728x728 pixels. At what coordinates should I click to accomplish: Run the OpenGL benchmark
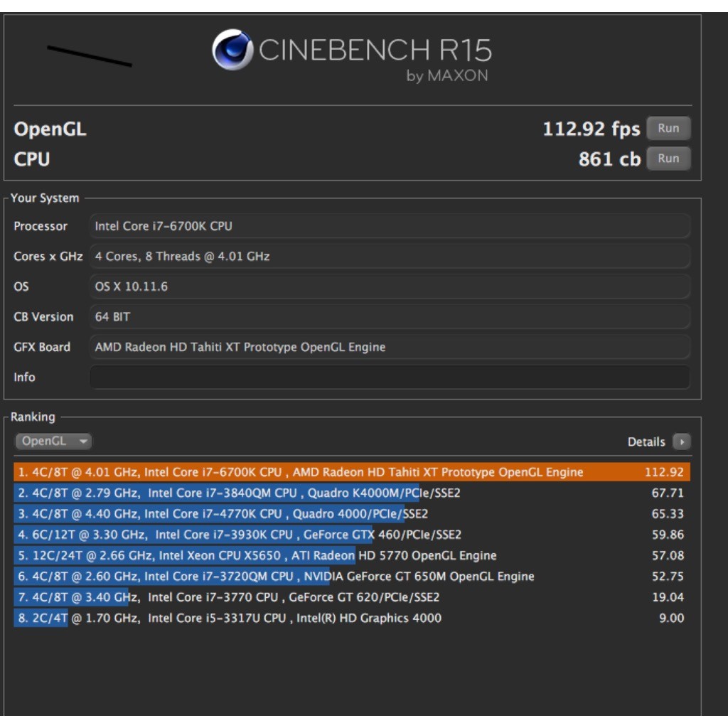click(668, 128)
